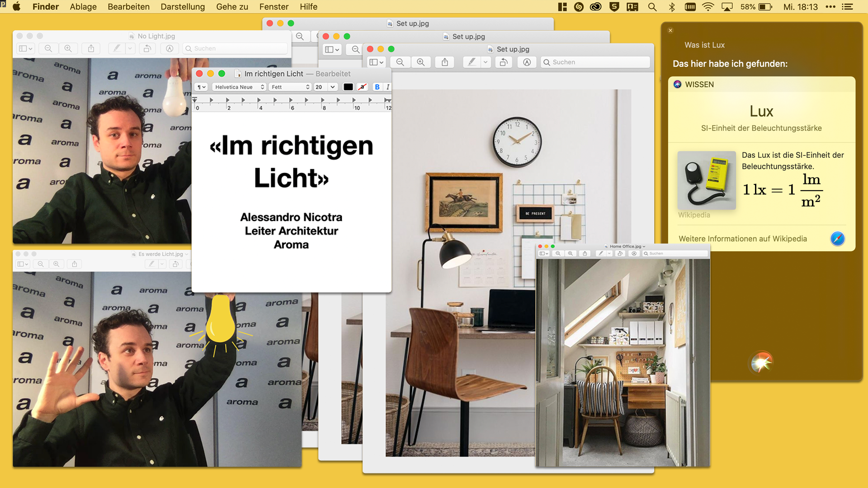
Task: Zoom out in front Set up.jpg window
Action: (400, 62)
